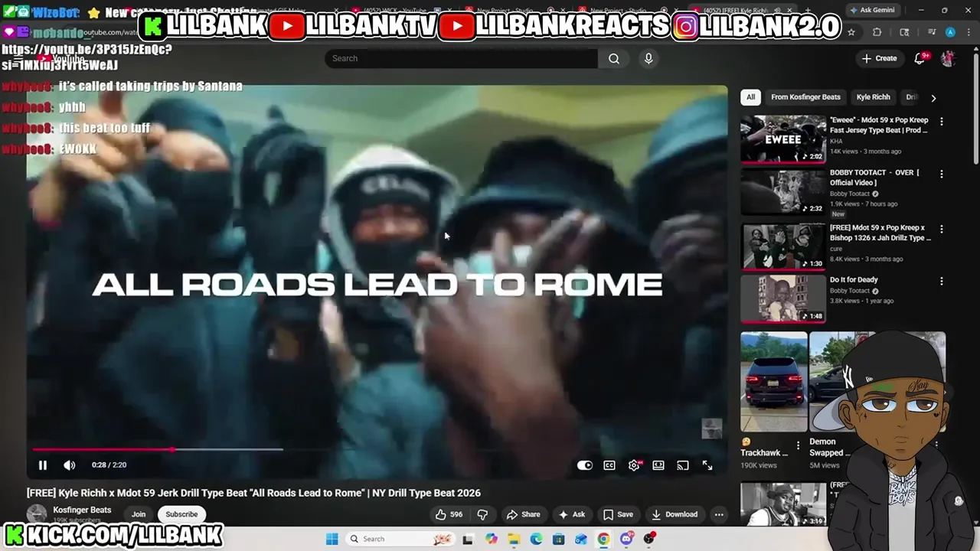Open options menu for Trackhawk short
This screenshot has width=980, height=551.
pos(798,445)
